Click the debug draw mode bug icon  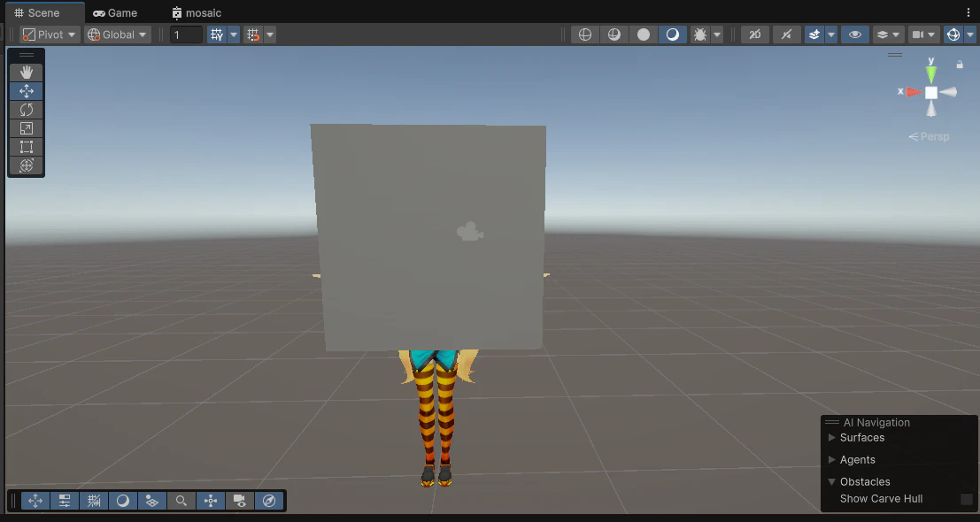point(700,35)
